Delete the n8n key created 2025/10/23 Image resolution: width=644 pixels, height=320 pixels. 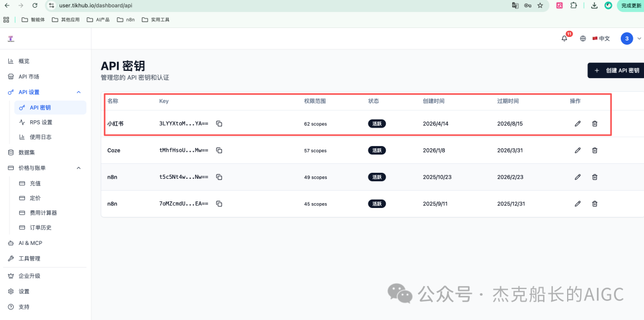pyautogui.click(x=595, y=177)
